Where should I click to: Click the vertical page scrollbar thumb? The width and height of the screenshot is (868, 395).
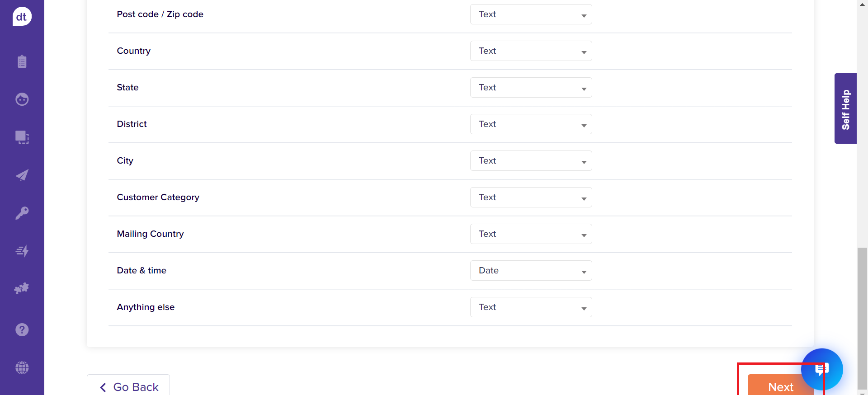coord(862,316)
